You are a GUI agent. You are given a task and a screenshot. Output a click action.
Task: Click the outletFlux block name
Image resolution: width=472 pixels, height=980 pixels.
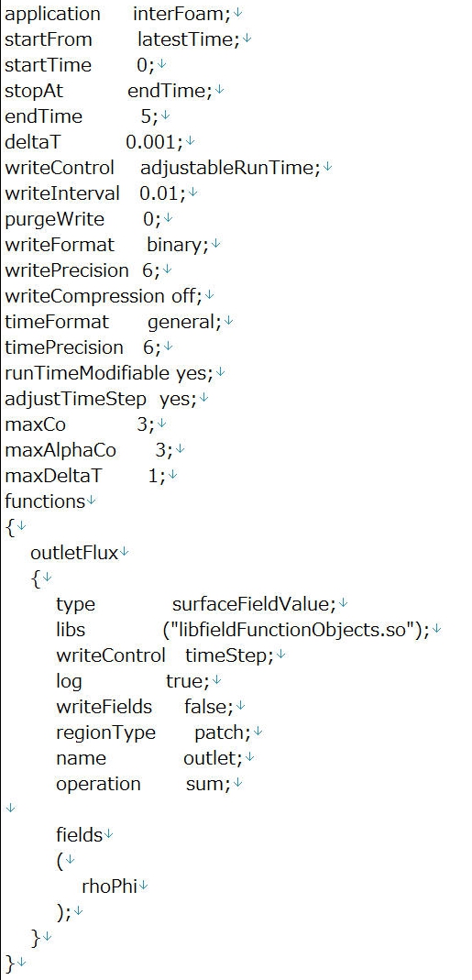click(74, 553)
